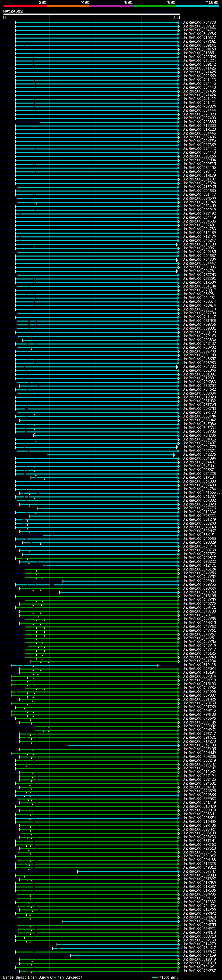This screenshot has height=980, width=222.
Task: Click the query end position 383
Action: [x=175, y=17]
